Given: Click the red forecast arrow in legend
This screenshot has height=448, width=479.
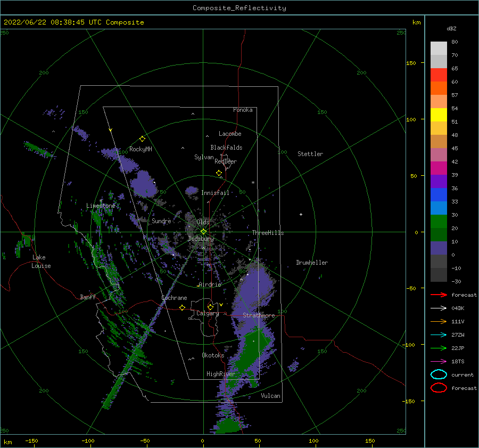Looking at the screenshot, I should click(x=439, y=295).
